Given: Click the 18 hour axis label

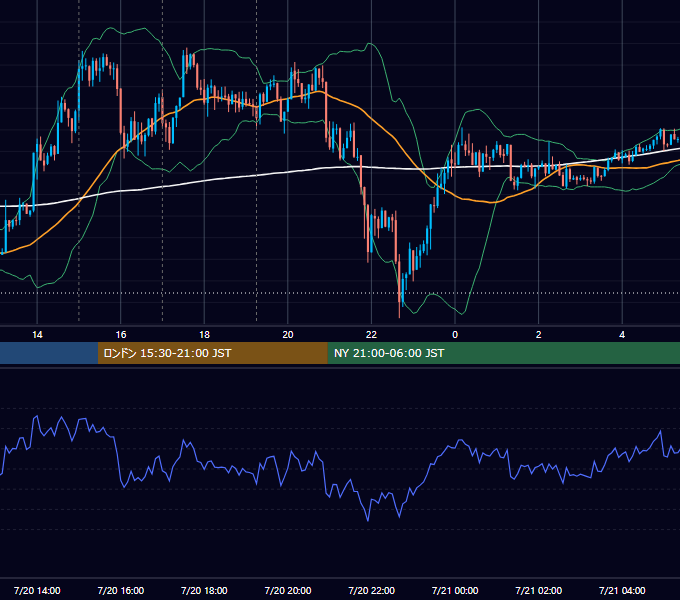Looking at the screenshot, I should (x=204, y=335).
